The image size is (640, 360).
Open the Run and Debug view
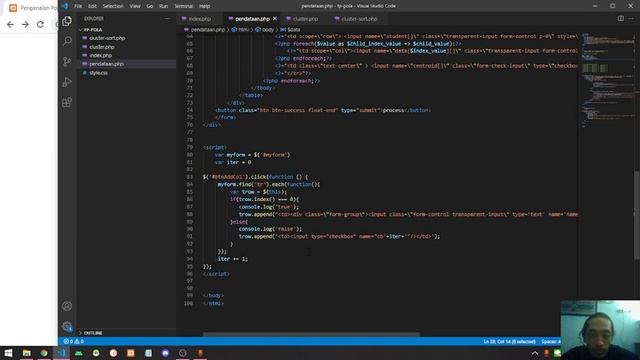(67, 82)
